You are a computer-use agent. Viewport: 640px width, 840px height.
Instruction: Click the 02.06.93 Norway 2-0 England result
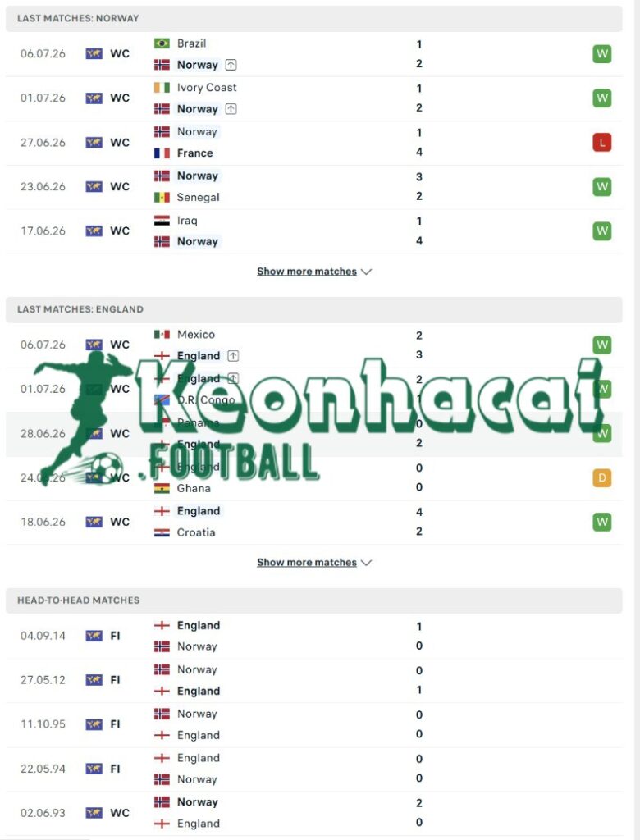[x=314, y=813]
